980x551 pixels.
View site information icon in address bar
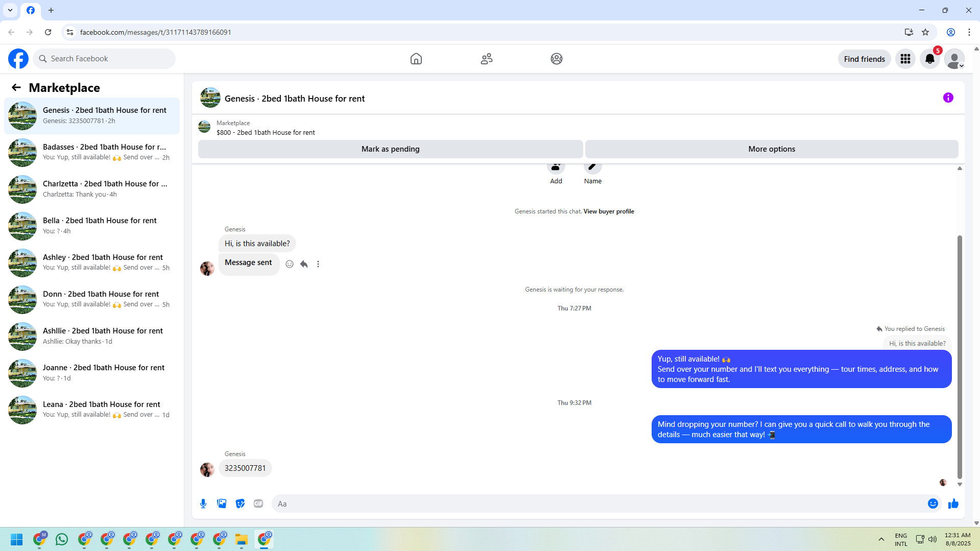tap(70, 32)
